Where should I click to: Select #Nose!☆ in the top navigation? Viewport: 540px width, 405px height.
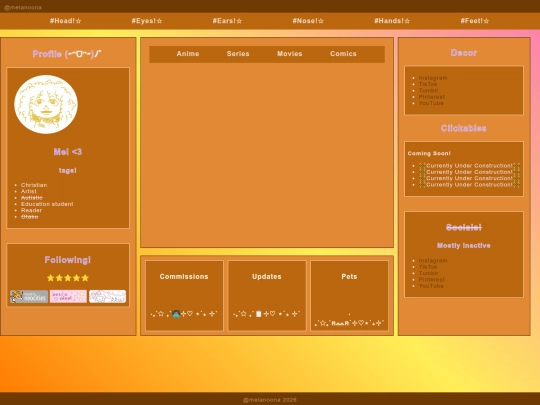click(x=308, y=21)
